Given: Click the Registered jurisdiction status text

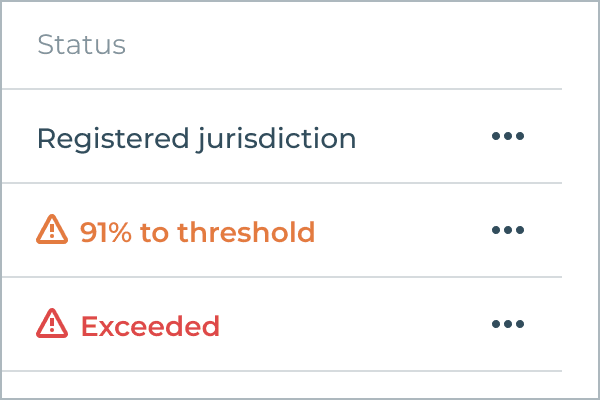Looking at the screenshot, I should pyautogui.click(x=197, y=139).
